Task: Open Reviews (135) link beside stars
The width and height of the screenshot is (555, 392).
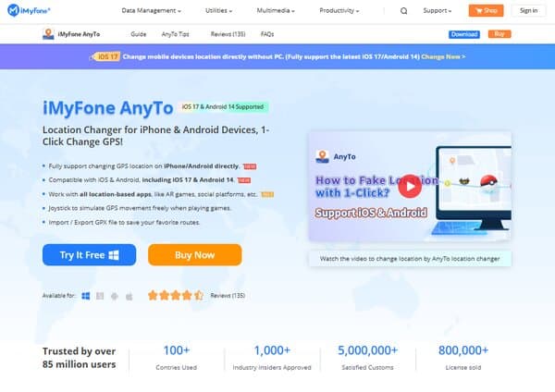Action: tap(228, 296)
